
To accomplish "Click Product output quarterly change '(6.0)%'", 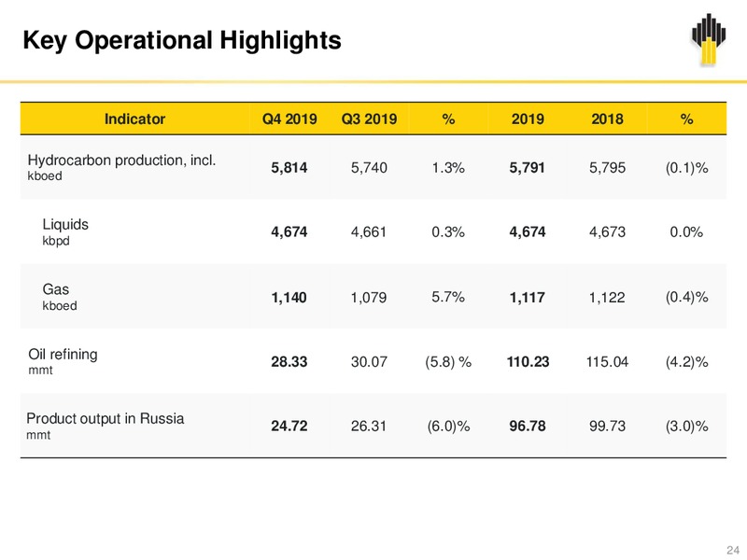I will (x=449, y=426).
